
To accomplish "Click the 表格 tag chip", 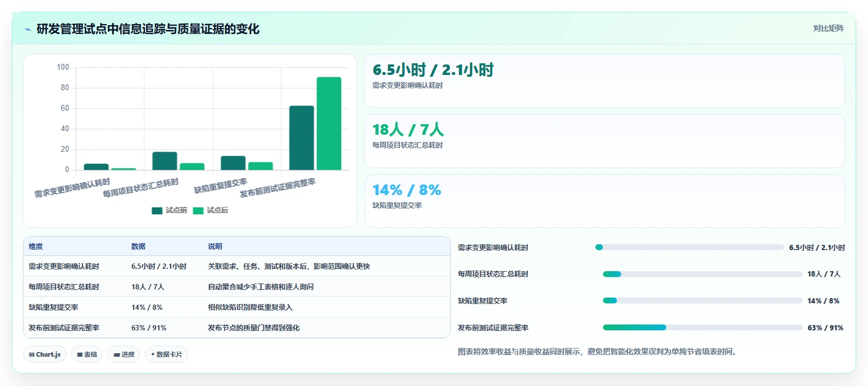I will pyautogui.click(x=87, y=354).
